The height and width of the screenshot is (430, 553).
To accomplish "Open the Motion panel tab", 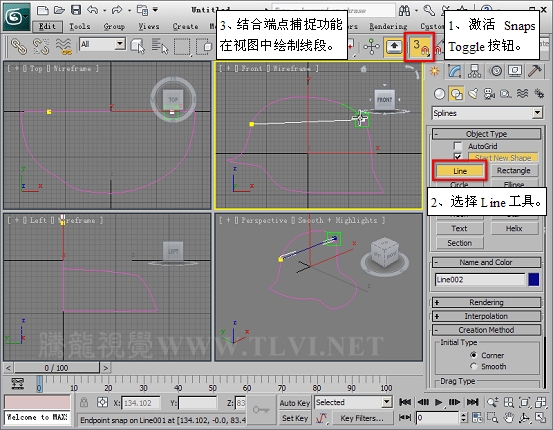I will point(496,71).
